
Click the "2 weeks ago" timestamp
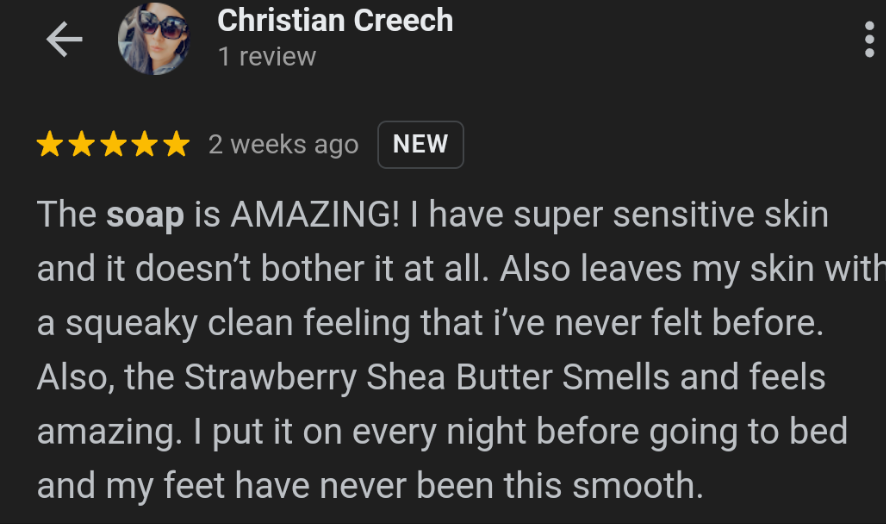pos(283,145)
